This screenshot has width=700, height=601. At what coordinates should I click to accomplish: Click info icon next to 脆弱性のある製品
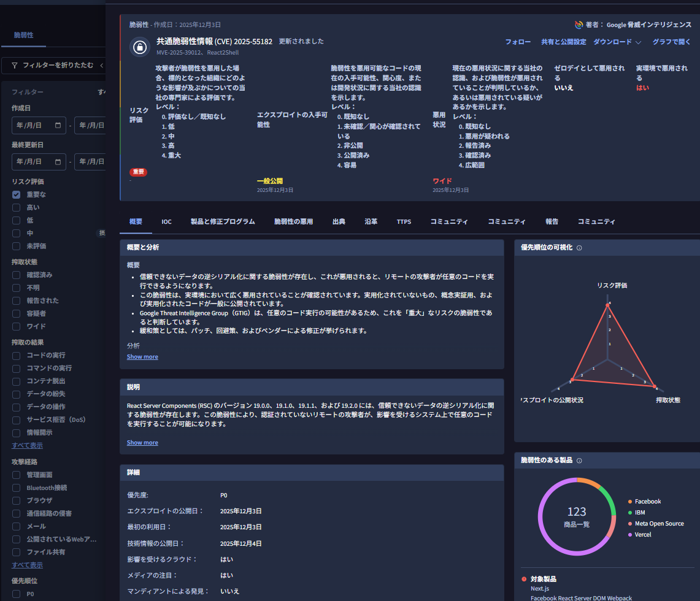(x=579, y=461)
